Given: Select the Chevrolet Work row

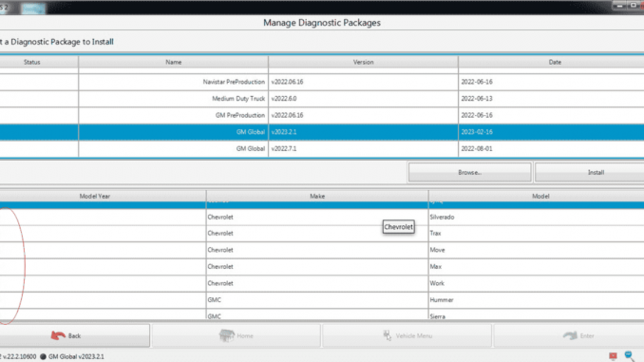Looking at the screenshot, I should (x=322, y=283).
